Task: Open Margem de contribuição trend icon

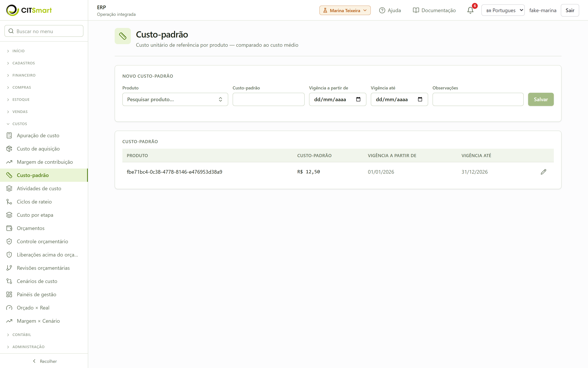Action: tap(9, 162)
